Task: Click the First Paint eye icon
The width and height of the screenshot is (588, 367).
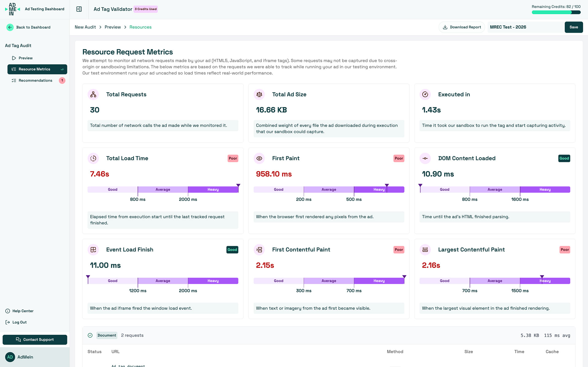Action: 259,159
